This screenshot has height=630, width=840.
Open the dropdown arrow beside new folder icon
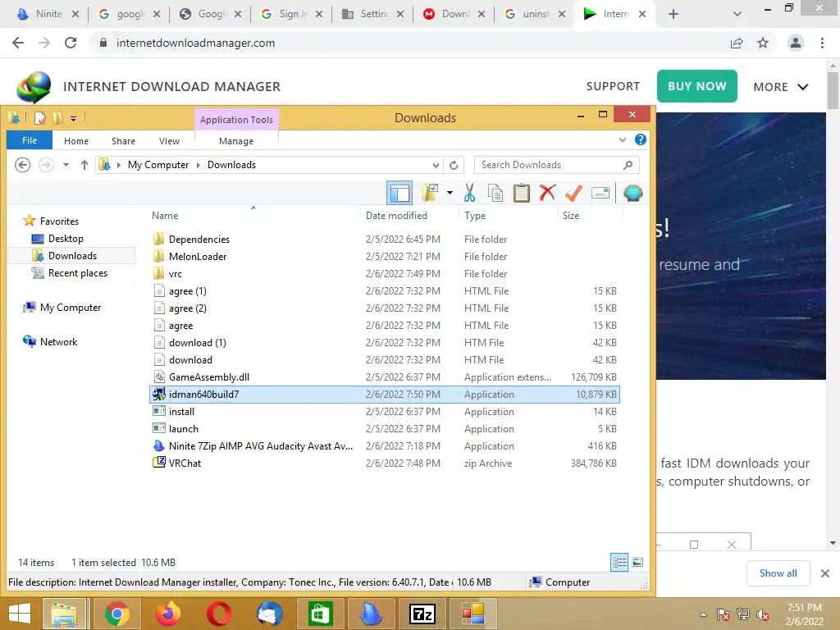[450, 193]
